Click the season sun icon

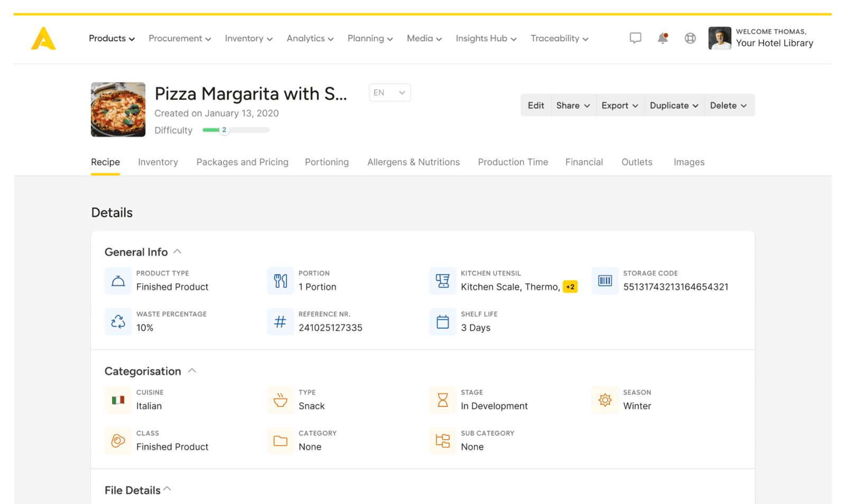point(605,400)
